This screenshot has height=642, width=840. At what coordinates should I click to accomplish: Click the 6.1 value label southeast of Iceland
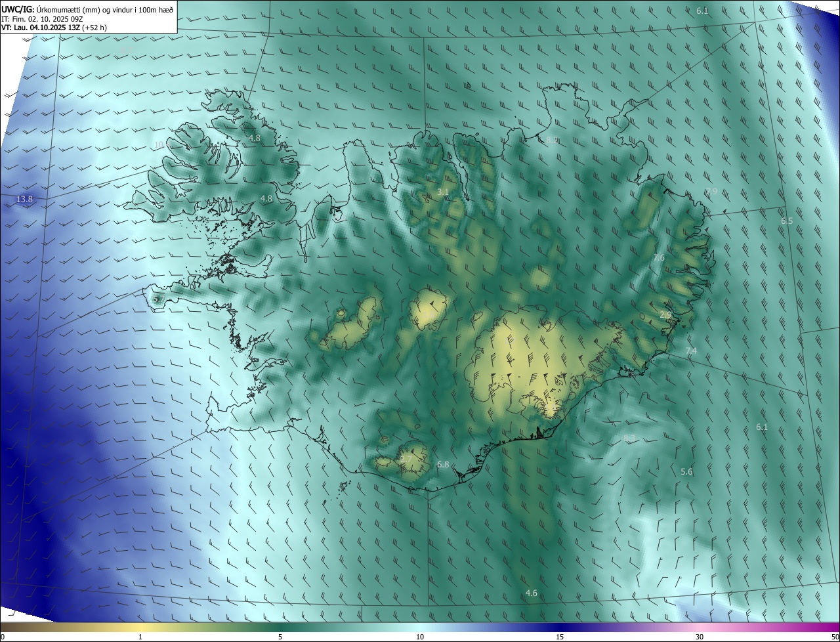(761, 427)
